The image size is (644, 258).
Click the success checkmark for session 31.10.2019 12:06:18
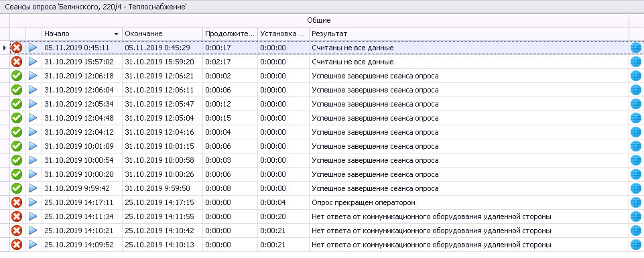coord(17,76)
